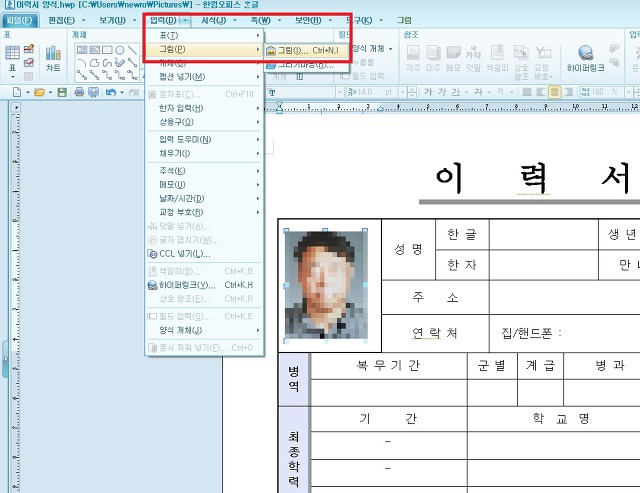The height and width of the screenshot is (493, 640).
Task: Toggle the alignment button right of center
Action: click(x=568, y=92)
